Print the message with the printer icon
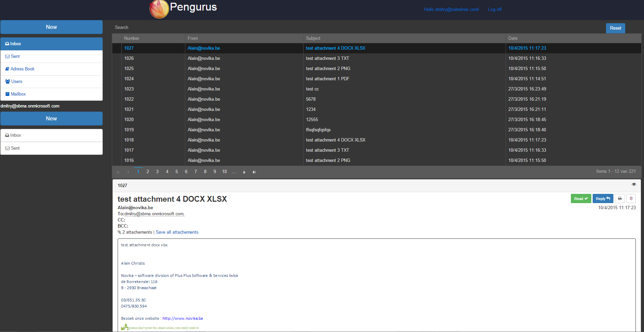Image resolution: width=644 pixels, height=332 pixels. point(620,199)
